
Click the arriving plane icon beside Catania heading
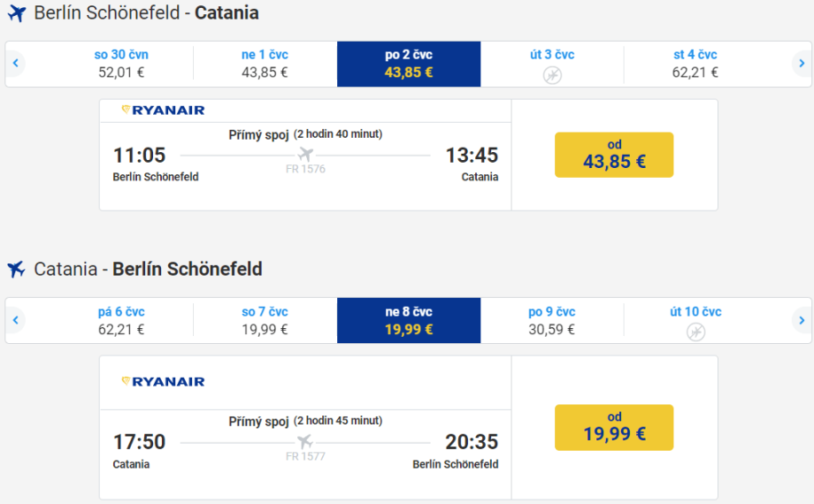coord(16,269)
